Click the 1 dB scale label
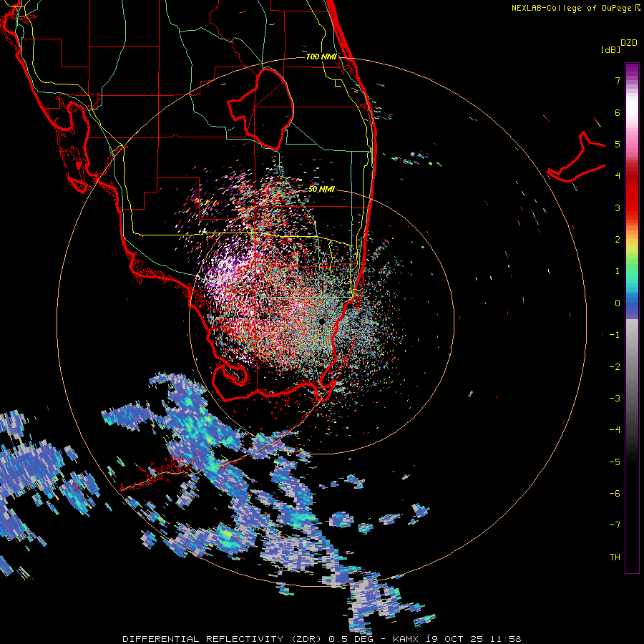644x644 pixels. coord(618,271)
